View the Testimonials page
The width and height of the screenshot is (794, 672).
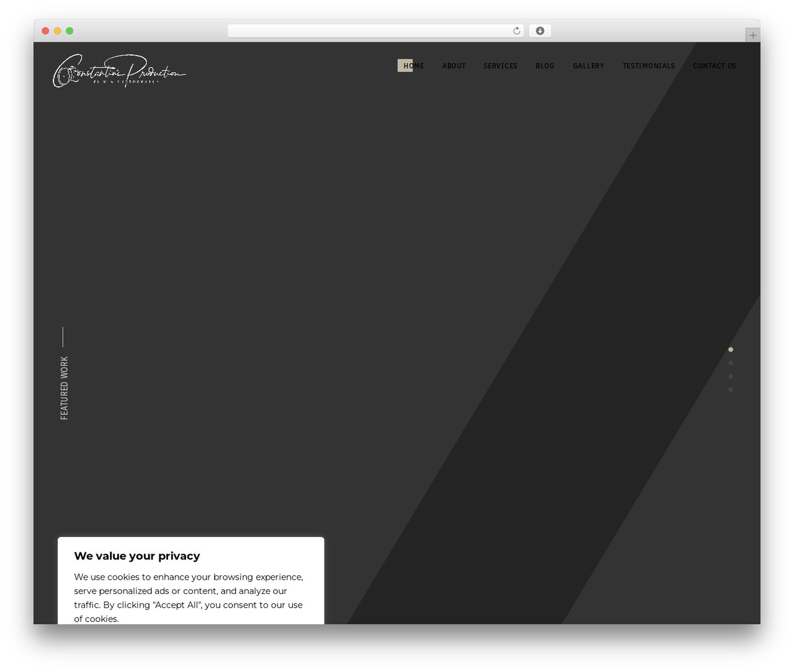coord(648,66)
